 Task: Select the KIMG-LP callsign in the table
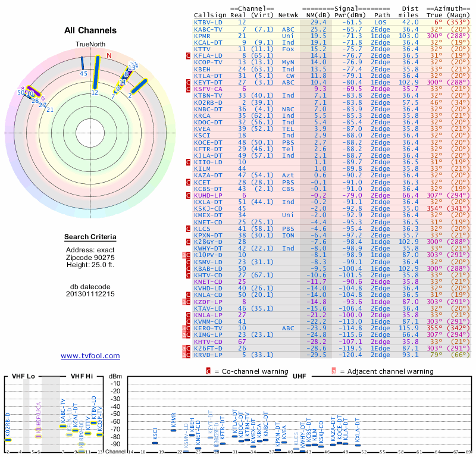[x=208, y=334]
